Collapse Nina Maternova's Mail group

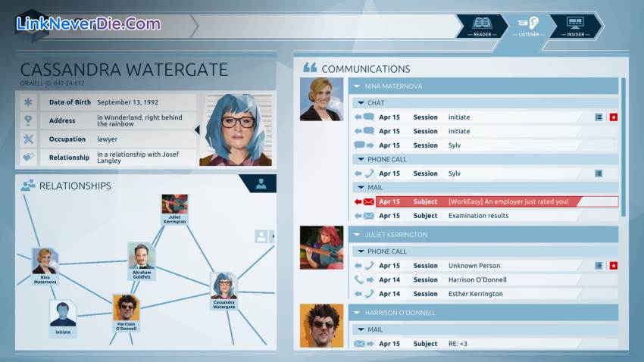point(361,187)
